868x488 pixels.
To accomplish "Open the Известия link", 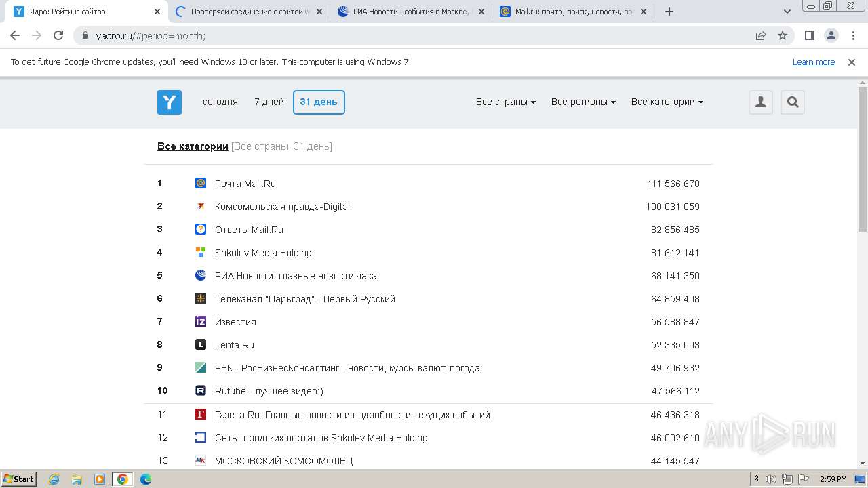I will point(235,322).
